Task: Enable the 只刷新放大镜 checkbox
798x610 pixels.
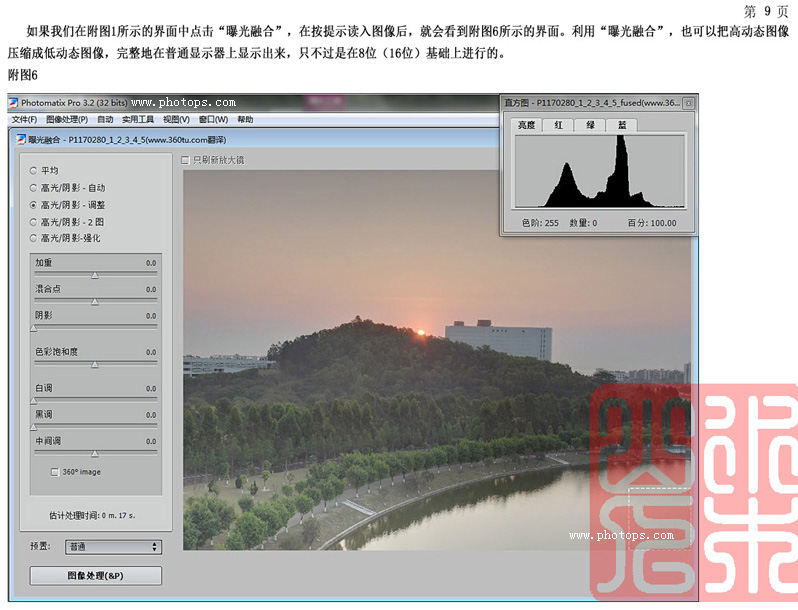Action: [x=186, y=160]
